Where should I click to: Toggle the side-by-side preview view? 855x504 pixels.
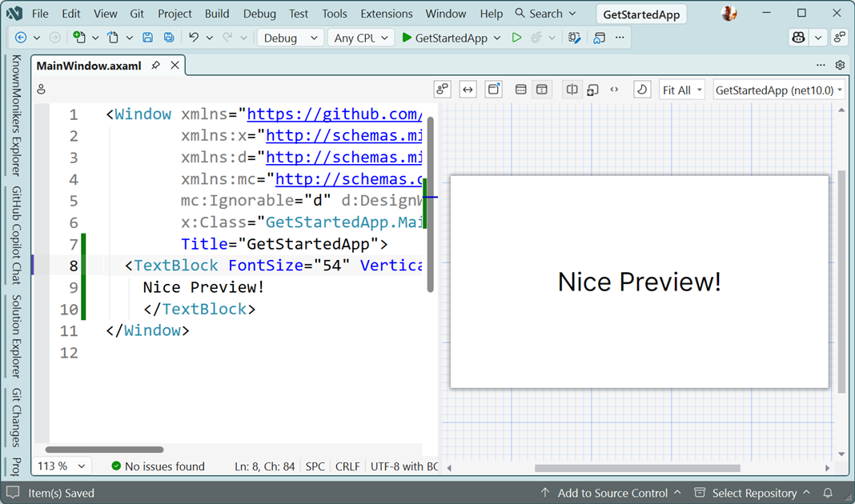[x=572, y=90]
